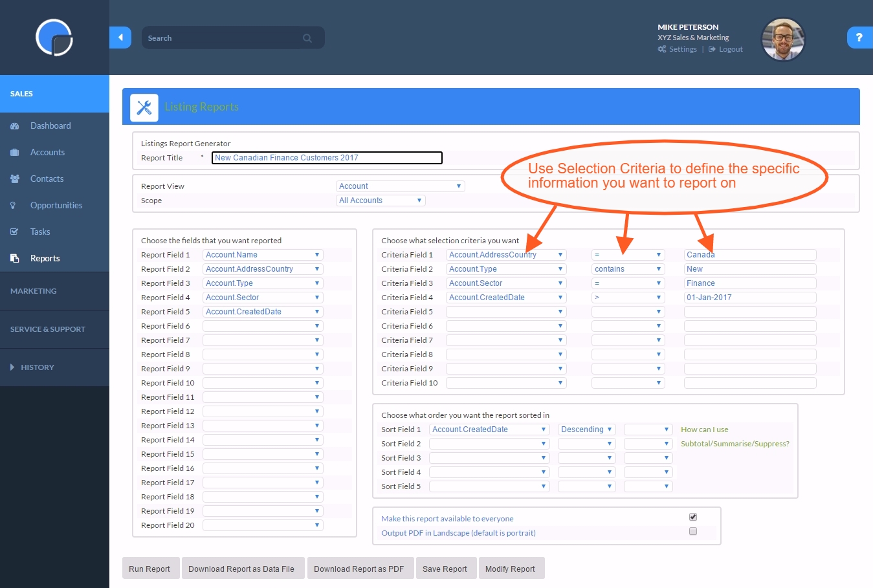Click the 'Listing Reports' heading text
This screenshot has width=873, height=588.
coord(201,107)
